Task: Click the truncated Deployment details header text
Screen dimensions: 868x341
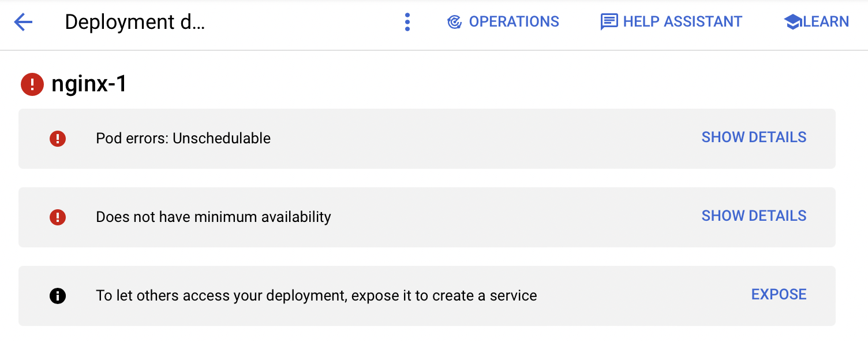Action: (136, 22)
